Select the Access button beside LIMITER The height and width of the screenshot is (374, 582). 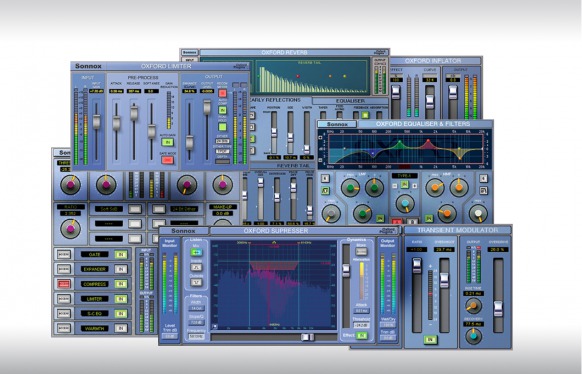pyautogui.click(x=64, y=299)
